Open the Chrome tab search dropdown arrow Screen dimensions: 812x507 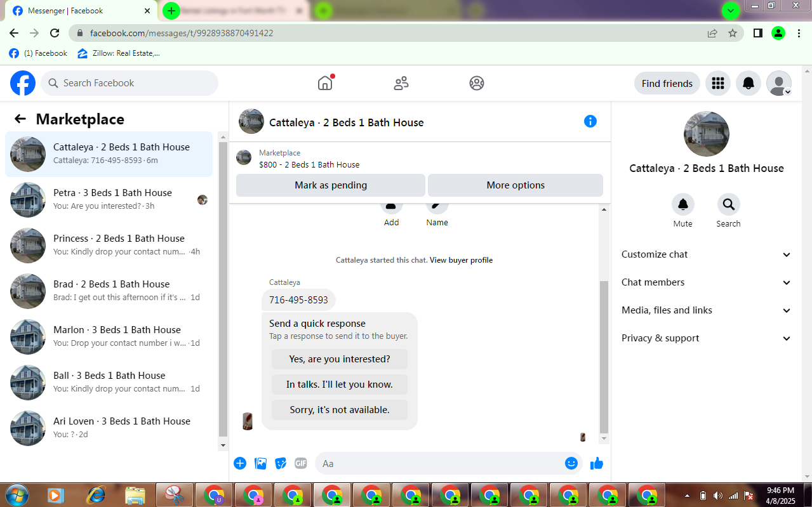click(x=731, y=11)
